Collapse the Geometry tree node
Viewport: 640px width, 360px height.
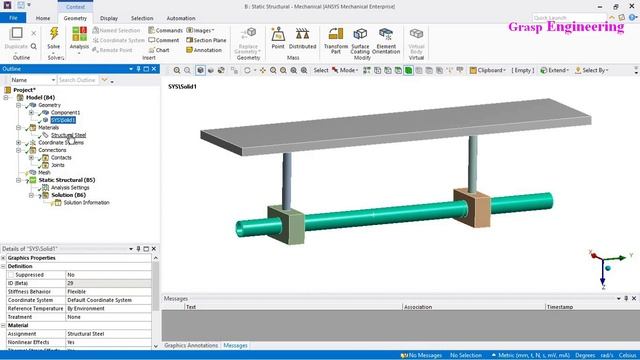pos(18,105)
